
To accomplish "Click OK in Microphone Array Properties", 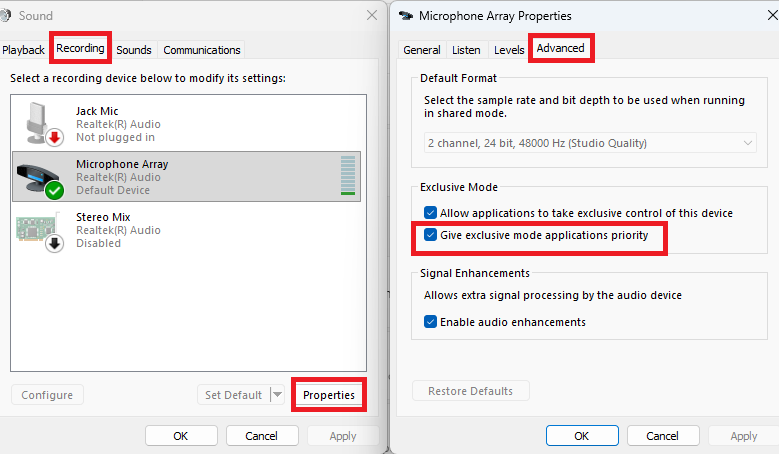I will [x=582, y=436].
